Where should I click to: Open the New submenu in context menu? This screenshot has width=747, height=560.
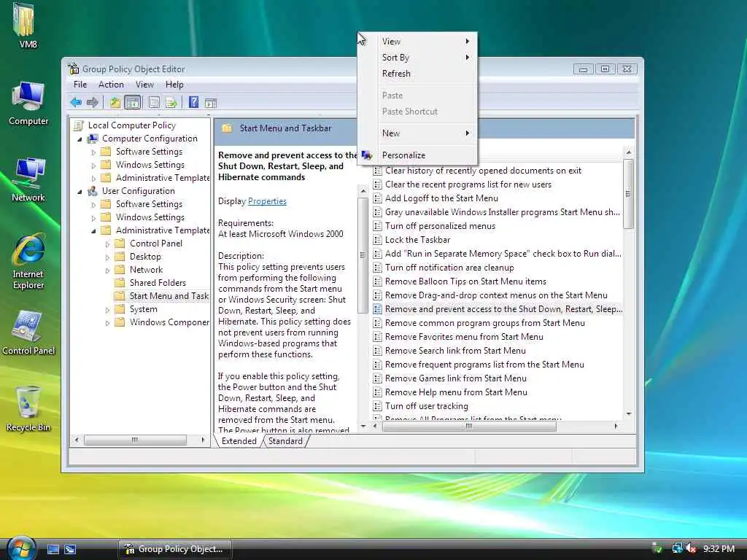tap(417, 133)
